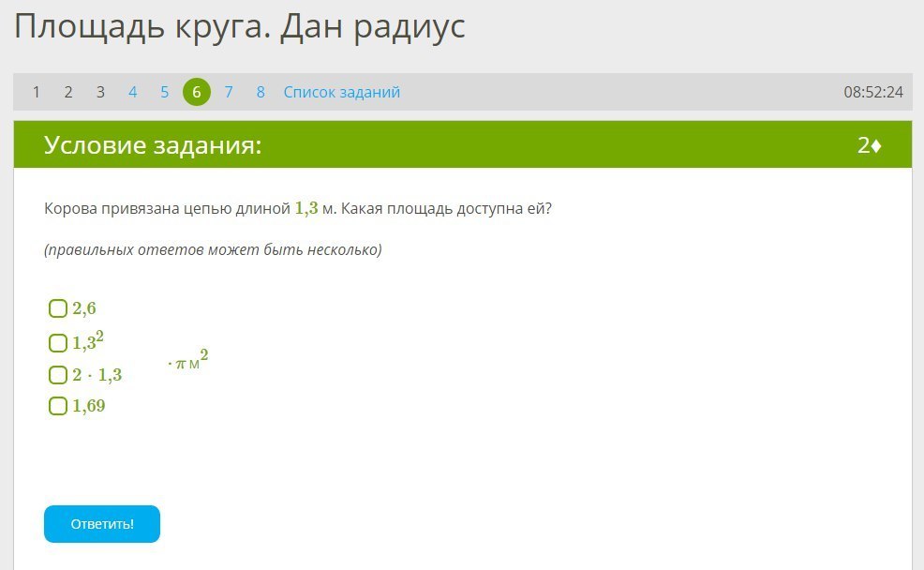Mark the 1,69 answer checkbox
Viewport: 924px width, 570px height.
click(x=58, y=406)
